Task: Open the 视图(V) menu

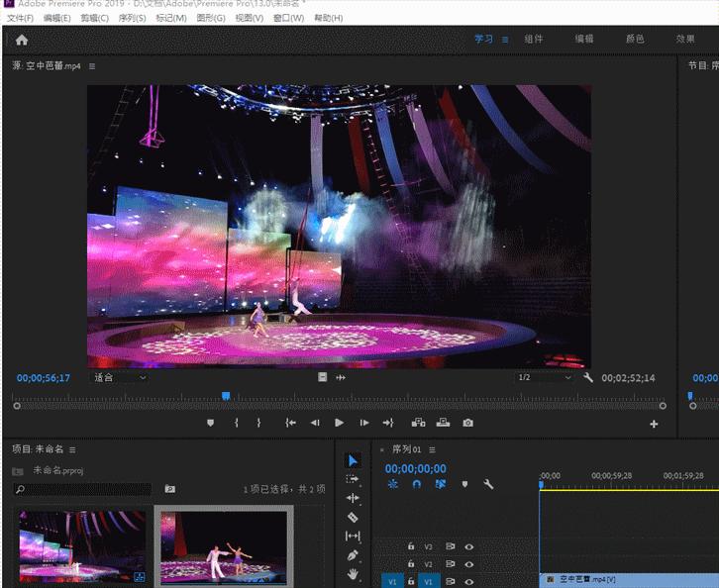Action: pos(249,18)
